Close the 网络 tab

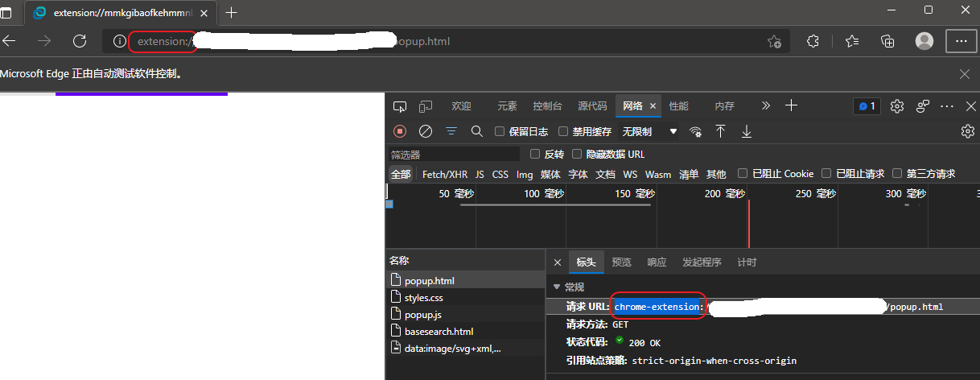click(653, 106)
